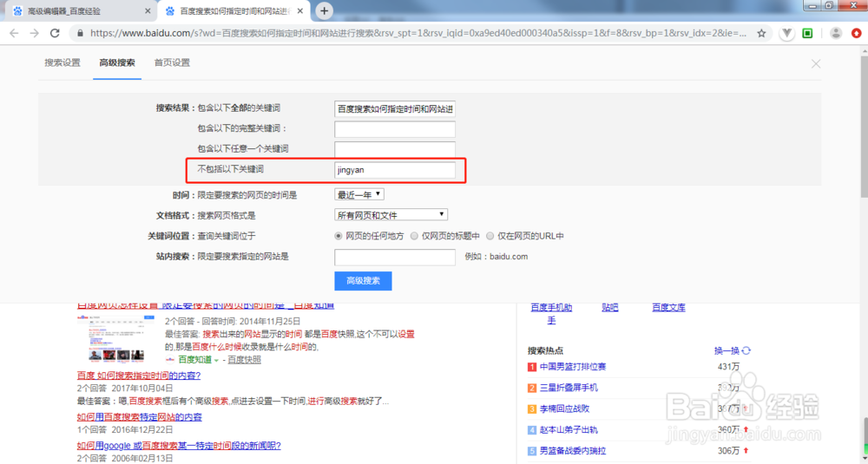Open 百度 如何搜索指定时间的内容 result link
868x464 pixels.
138,376
